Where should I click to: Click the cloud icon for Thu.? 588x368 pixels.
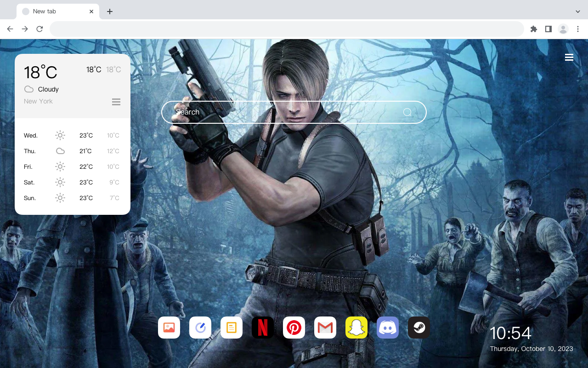click(x=60, y=151)
